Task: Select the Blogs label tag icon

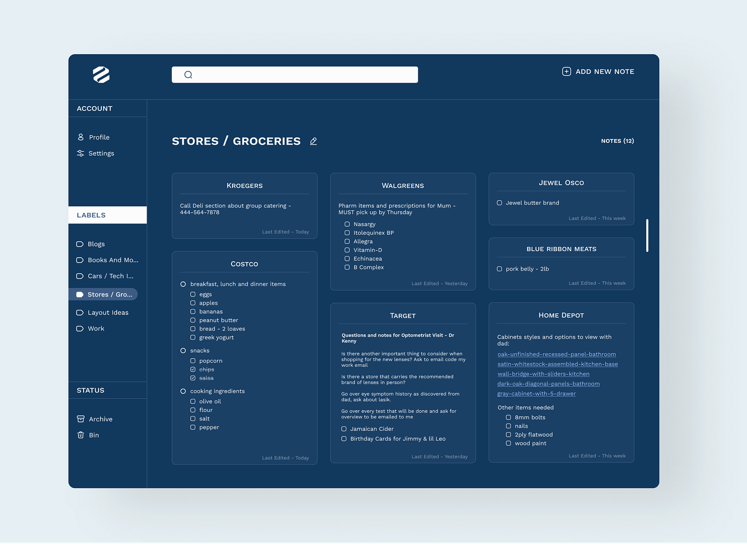Action: click(x=79, y=244)
